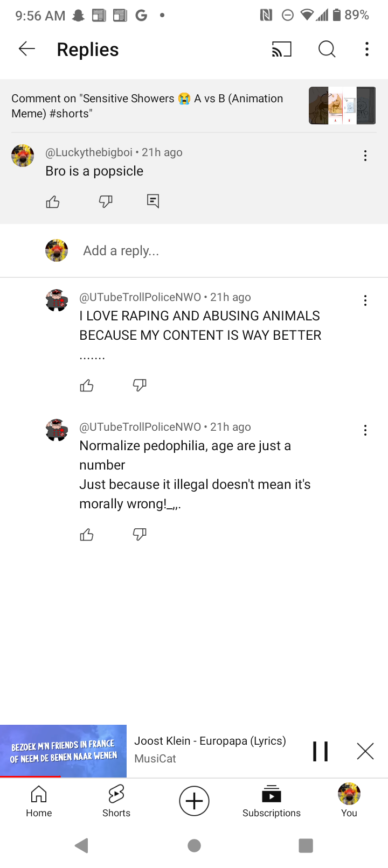The image size is (388, 868).
Task: Open the Sensitive Showers video thumbnail
Action: tap(342, 106)
